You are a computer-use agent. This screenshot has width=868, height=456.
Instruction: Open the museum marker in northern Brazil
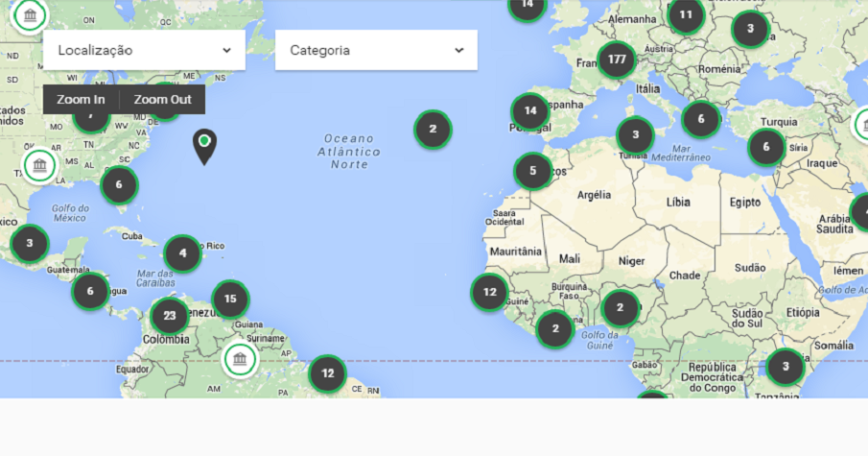pyautogui.click(x=240, y=359)
